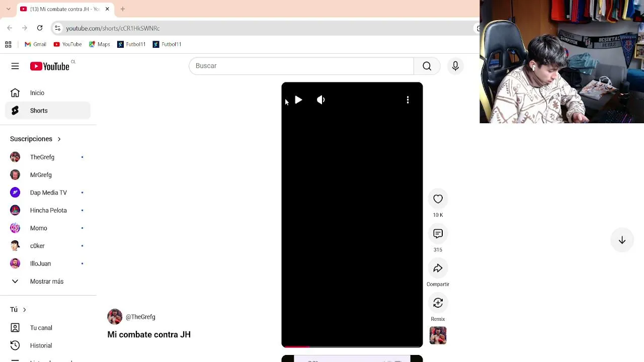Open the Shorts three-dot options menu
Screen dimensions: 644x362
408,100
